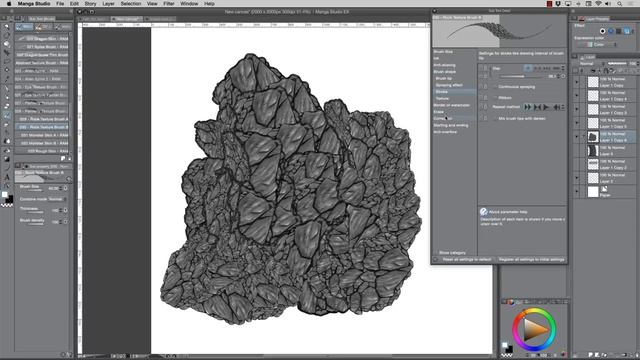Toggle visibility of Layer 1 Copy 3
Image resolution: width=640 pixels, height=360 pixels.
pos(577,109)
